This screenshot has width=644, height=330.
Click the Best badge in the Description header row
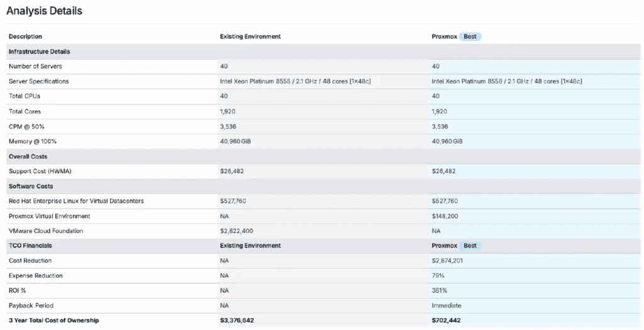coord(470,37)
